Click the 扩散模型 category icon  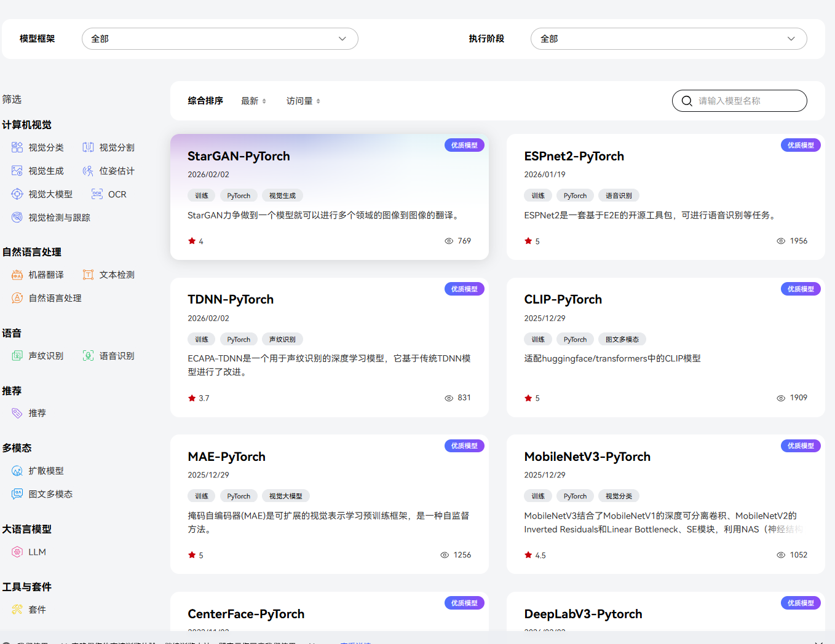(x=17, y=471)
